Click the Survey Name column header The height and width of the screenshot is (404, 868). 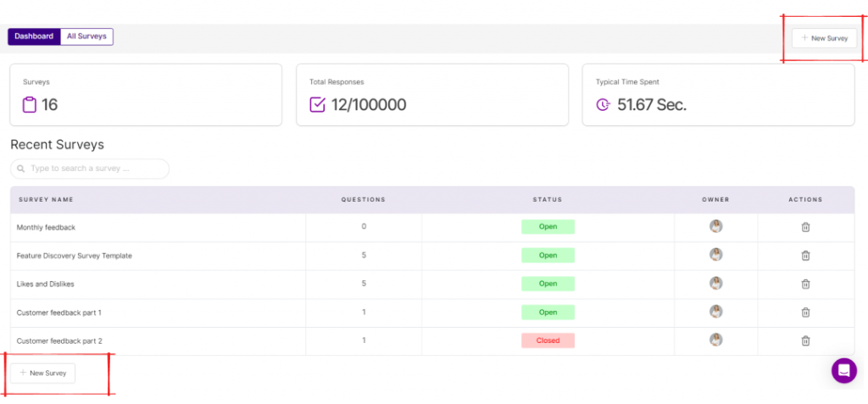(45, 200)
